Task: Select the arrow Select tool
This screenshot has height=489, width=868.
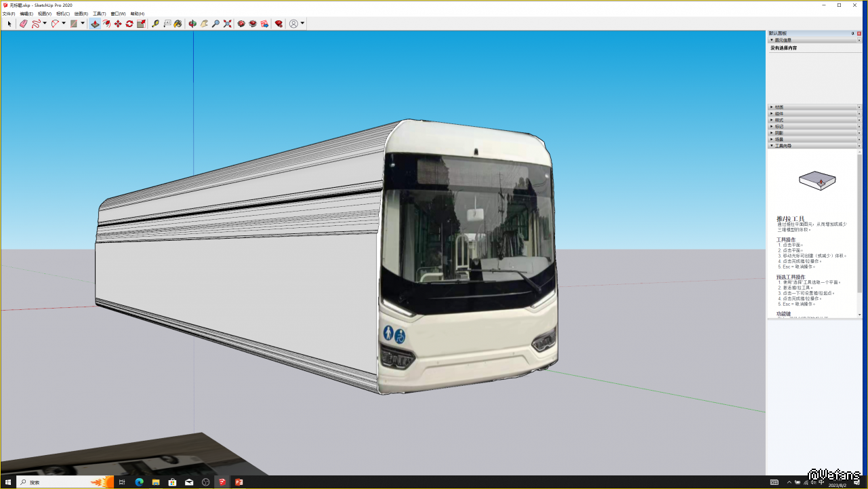Action: [x=9, y=24]
